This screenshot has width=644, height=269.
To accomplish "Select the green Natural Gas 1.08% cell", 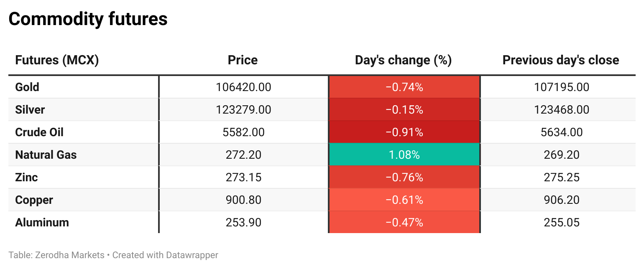I will click(404, 155).
